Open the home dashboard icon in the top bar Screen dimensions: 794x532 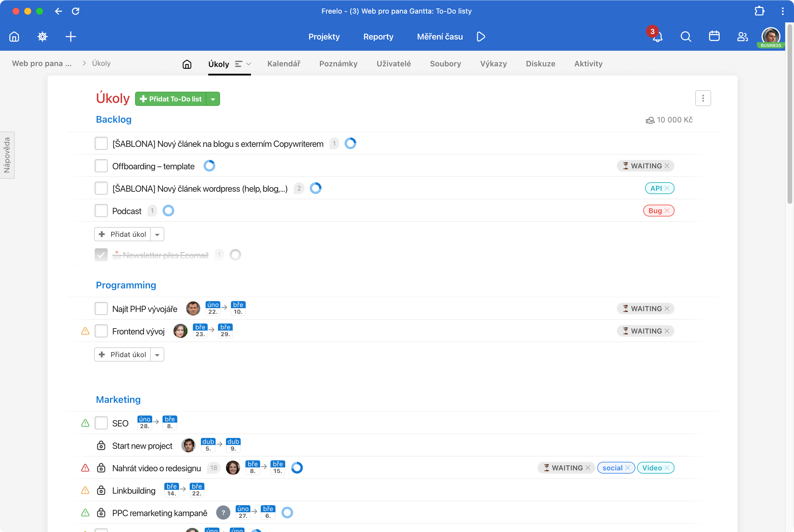tap(14, 36)
